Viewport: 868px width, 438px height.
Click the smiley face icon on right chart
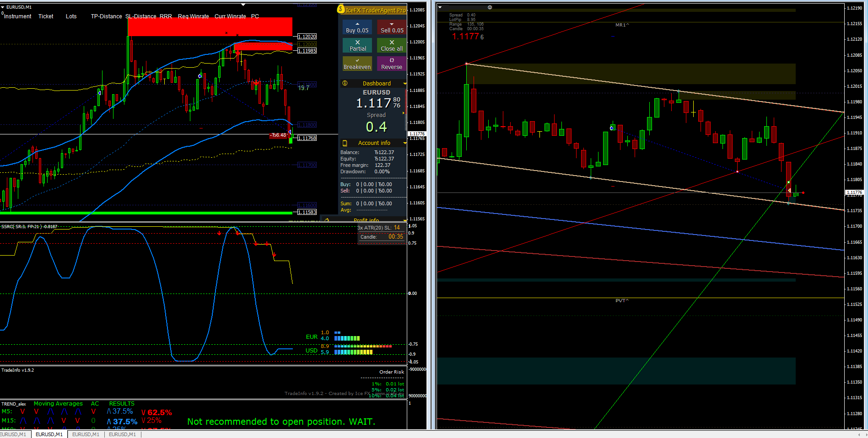[x=490, y=7]
